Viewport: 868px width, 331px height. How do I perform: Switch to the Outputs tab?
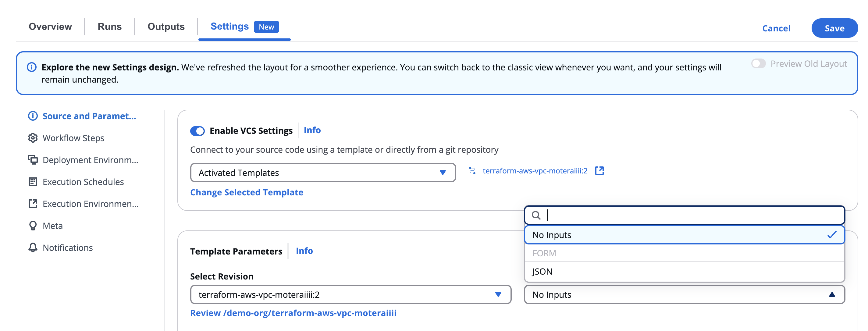point(166,27)
